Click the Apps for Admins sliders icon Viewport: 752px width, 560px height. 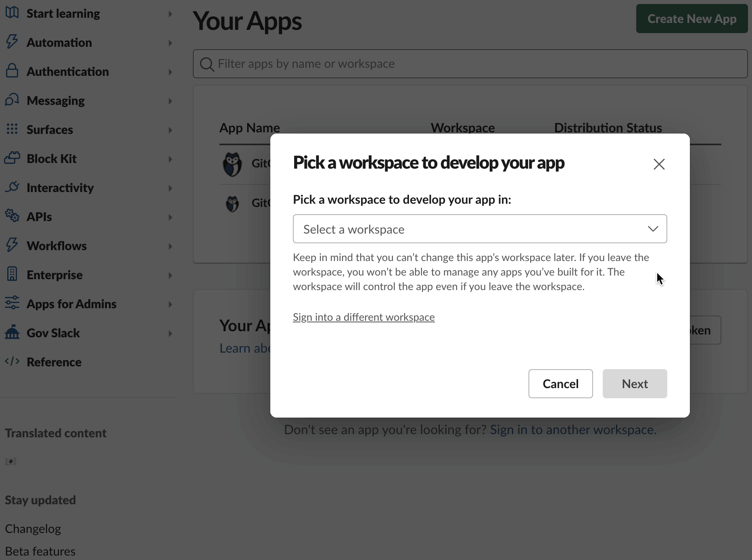coord(12,303)
